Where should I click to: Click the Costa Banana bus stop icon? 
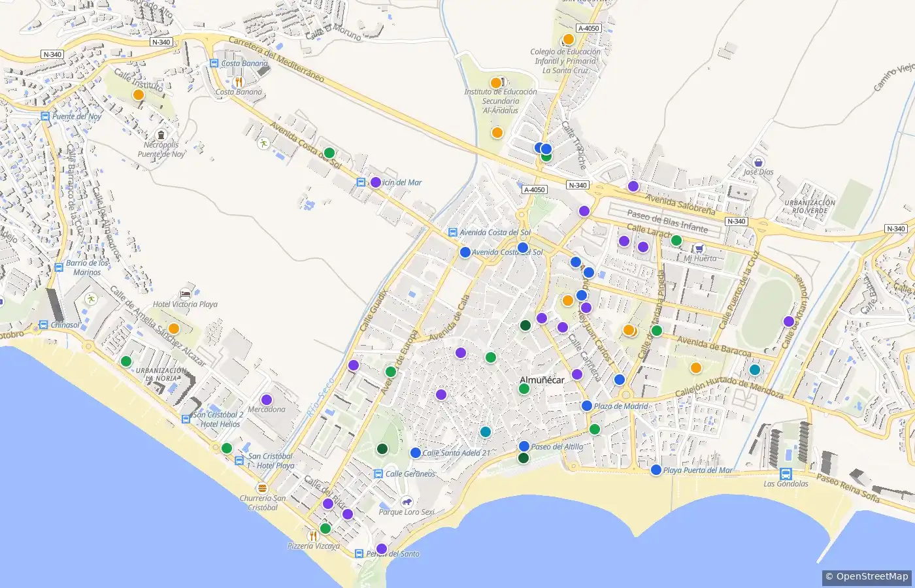click(214, 63)
